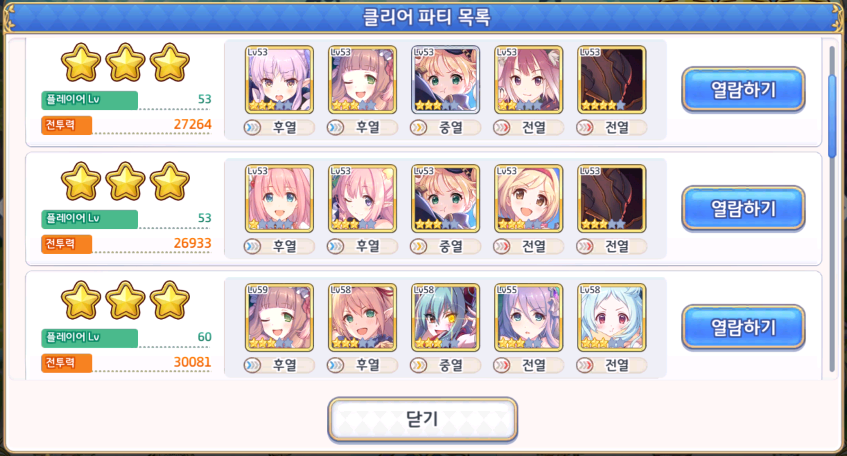Select the winking brown-haired Lv53 character in the first party
847x456 pixels.
(362, 80)
